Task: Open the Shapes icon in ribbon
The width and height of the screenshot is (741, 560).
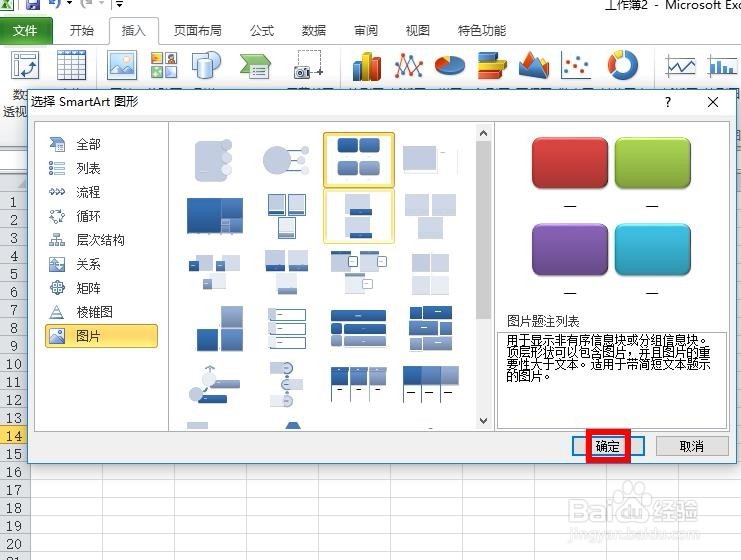Action: (x=206, y=65)
